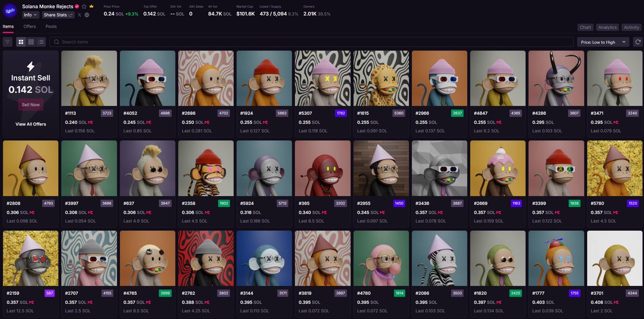Open monke #1615 leopard-print thumbnail
The width and height of the screenshot is (644, 319).
[x=381, y=79]
